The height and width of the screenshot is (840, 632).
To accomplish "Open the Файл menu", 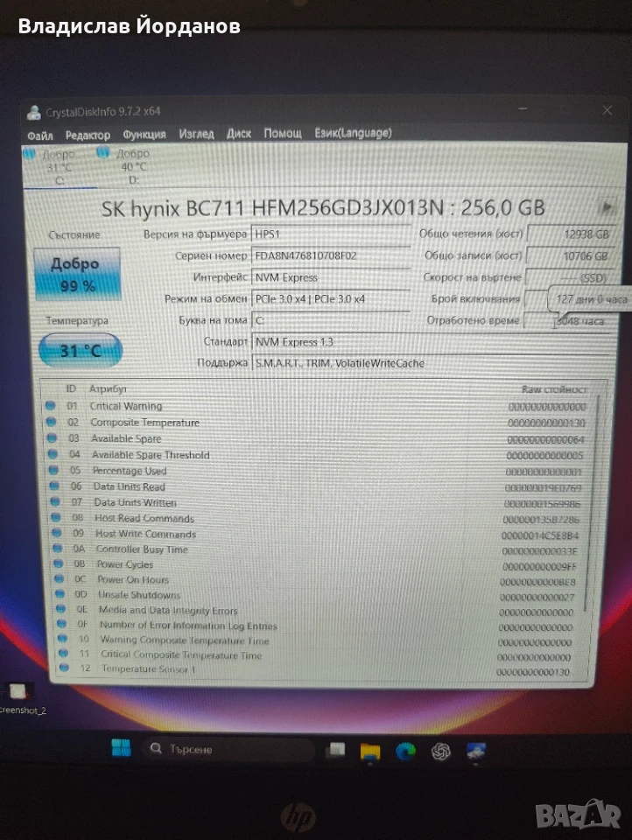I will pyautogui.click(x=40, y=136).
